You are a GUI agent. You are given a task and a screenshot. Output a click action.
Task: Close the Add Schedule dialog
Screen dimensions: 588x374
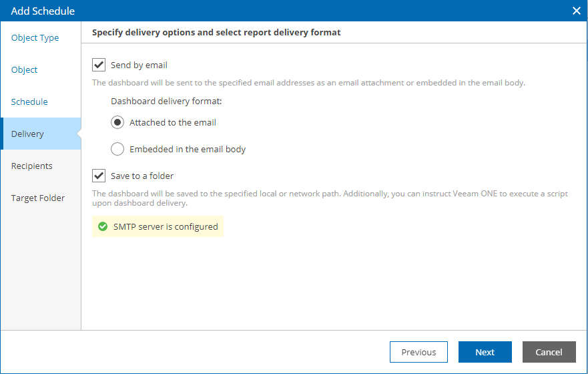tap(577, 11)
